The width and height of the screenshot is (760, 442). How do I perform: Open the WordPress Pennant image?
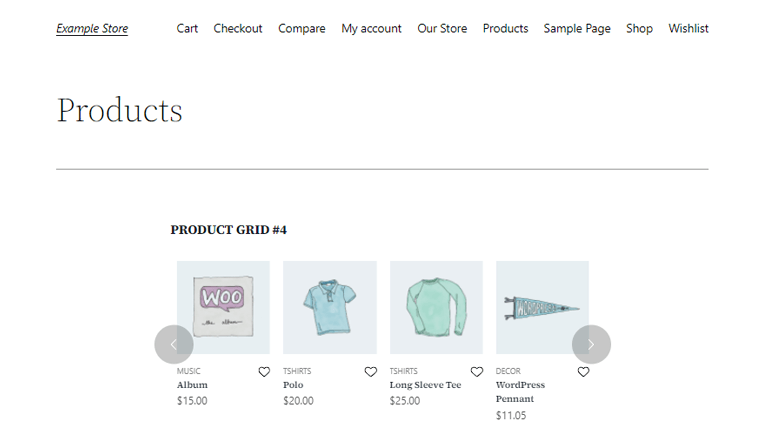[542, 307]
